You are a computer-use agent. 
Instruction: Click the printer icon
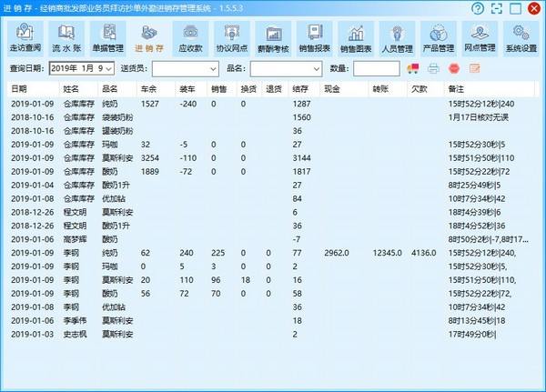click(x=434, y=68)
